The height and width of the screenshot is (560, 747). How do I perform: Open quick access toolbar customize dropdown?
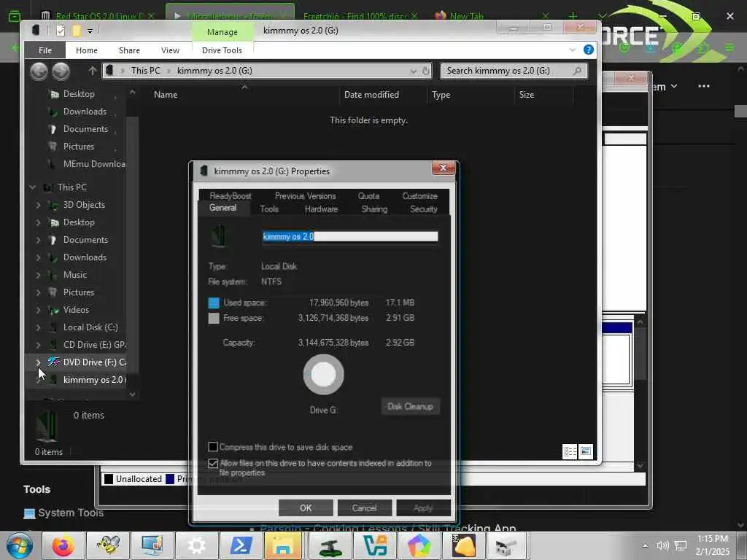coord(90,31)
